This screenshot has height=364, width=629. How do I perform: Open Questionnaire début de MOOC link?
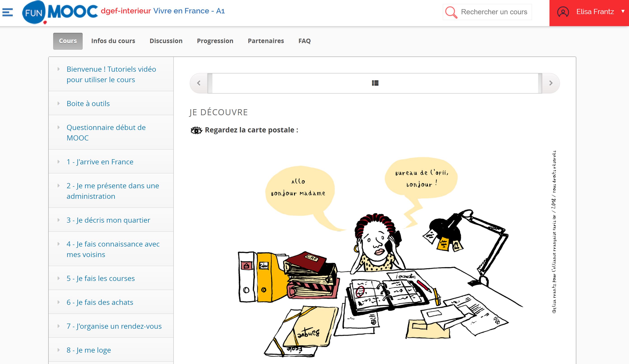(x=106, y=133)
